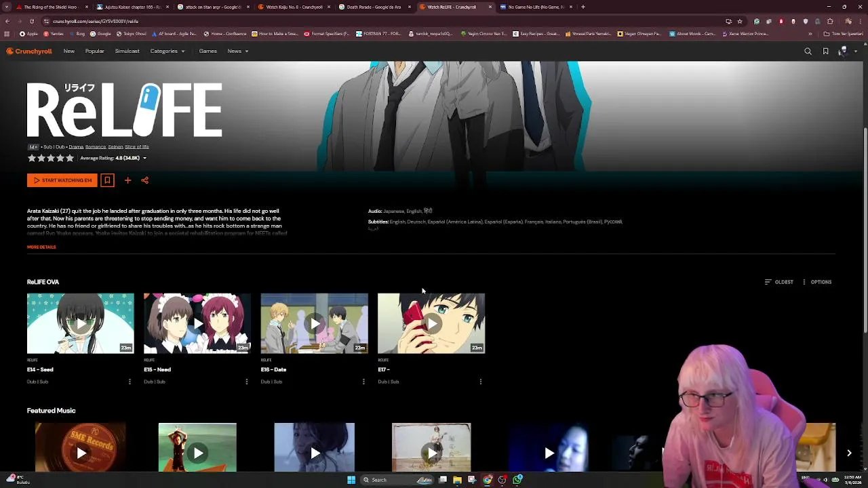
Task: Click the browser back arrow
Action: click(x=7, y=21)
